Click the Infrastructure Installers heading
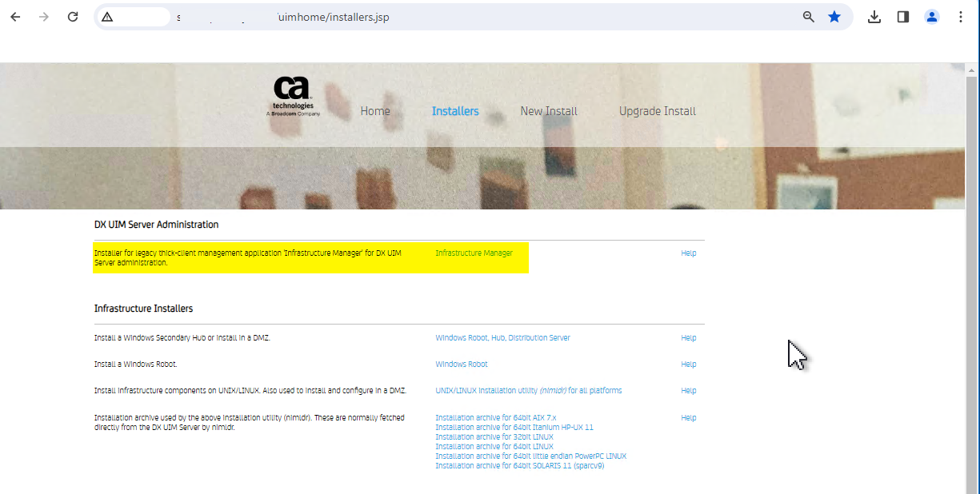980x494 pixels. coord(143,309)
